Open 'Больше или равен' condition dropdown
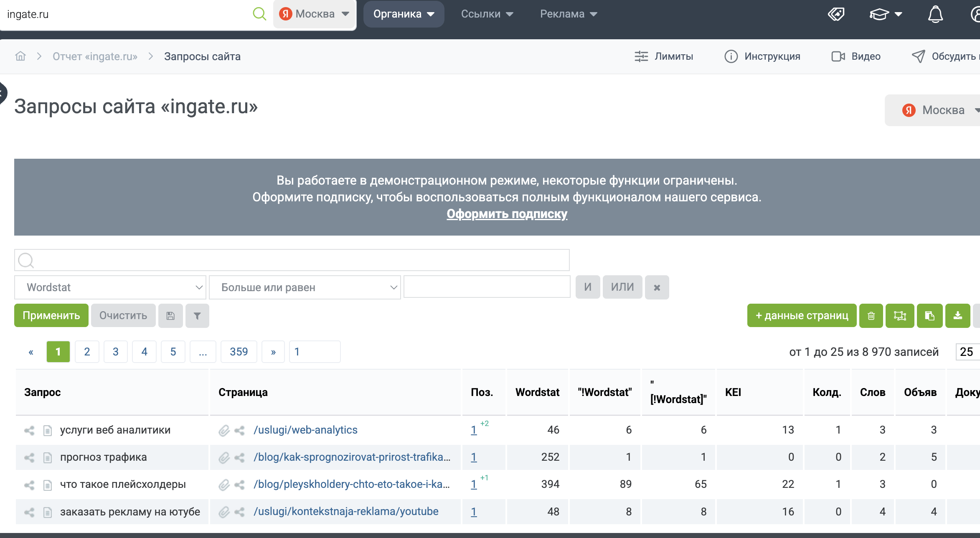The width and height of the screenshot is (980, 538). [305, 287]
